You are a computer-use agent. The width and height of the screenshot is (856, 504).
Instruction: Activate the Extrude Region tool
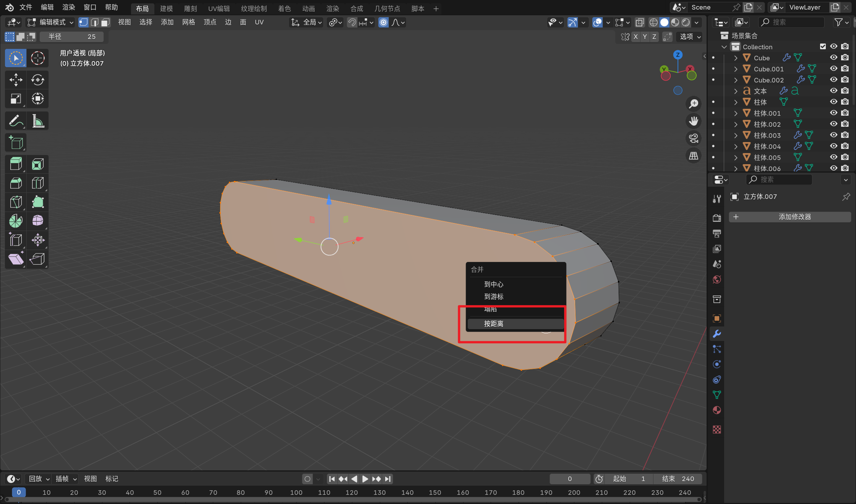[x=16, y=164]
